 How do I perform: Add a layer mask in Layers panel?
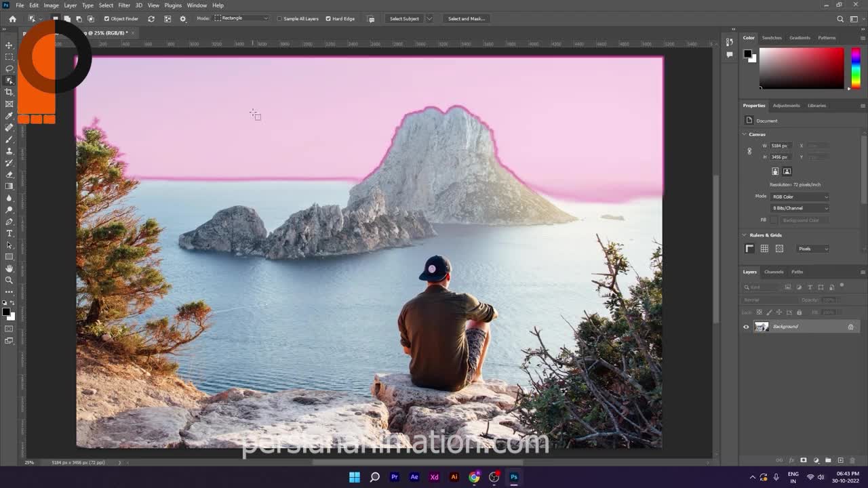(804, 461)
